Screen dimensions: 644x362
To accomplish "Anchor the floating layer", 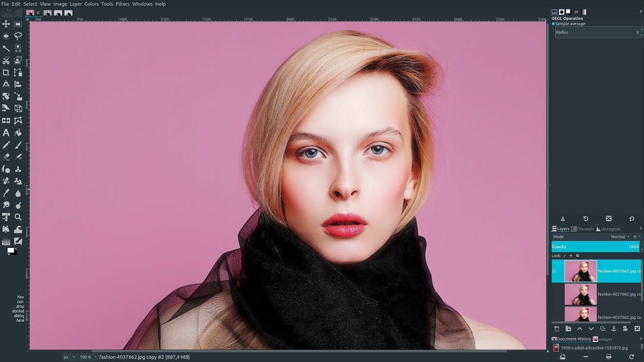I will 614,329.
